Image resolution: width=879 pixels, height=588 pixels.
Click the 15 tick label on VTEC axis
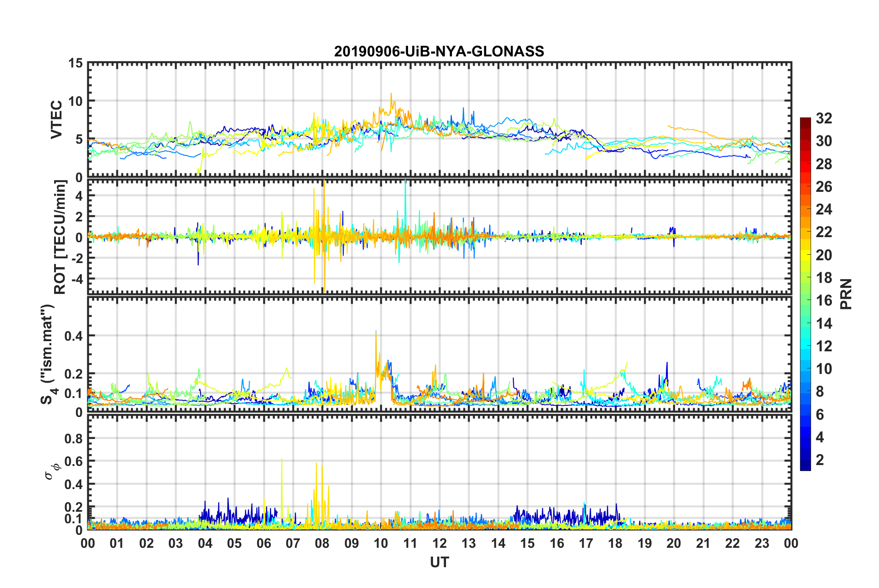coord(75,63)
